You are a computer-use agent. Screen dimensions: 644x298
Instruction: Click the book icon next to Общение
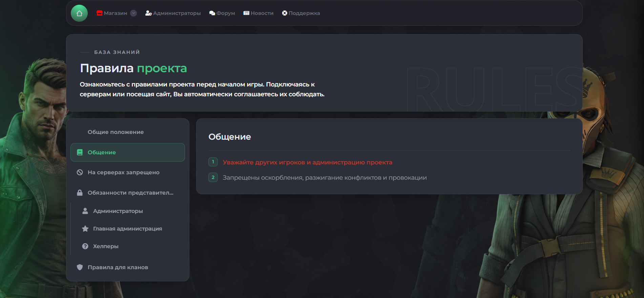point(80,152)
